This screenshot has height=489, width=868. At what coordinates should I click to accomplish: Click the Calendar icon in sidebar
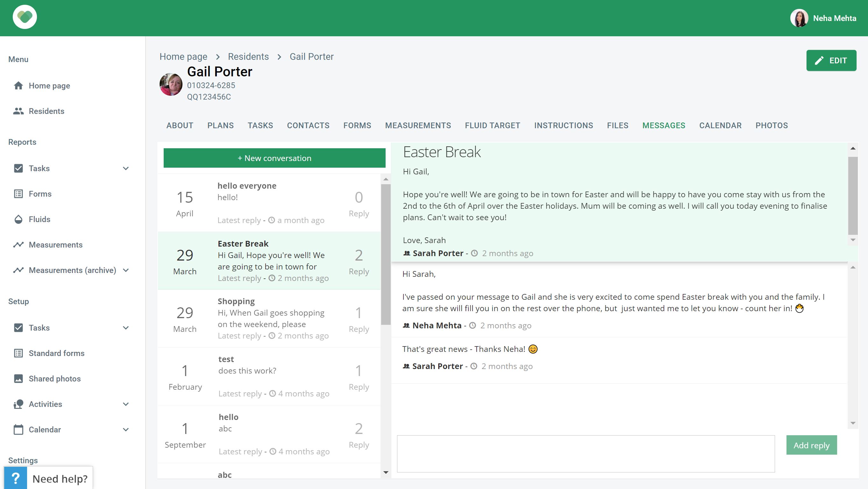[x=18, y=430]
